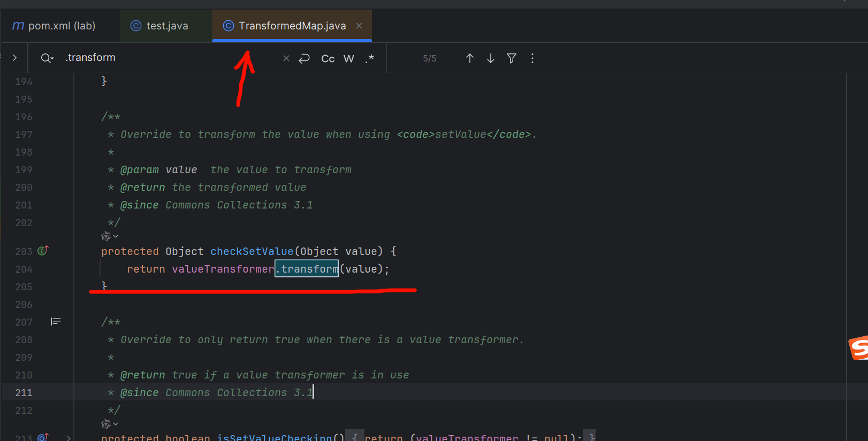Click the new line icon in search
The width and height of the screenshot is (868, 441).
(304, 58)
